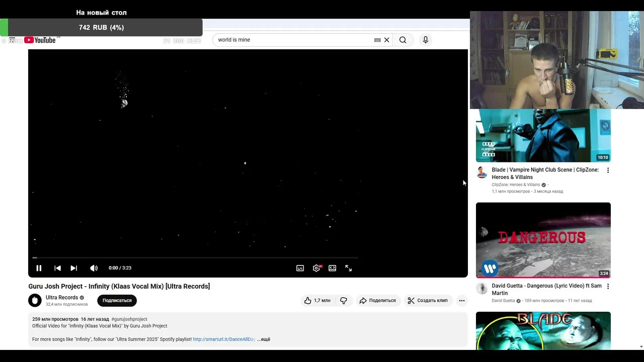Mute the video volume

(x=94, y=268)
